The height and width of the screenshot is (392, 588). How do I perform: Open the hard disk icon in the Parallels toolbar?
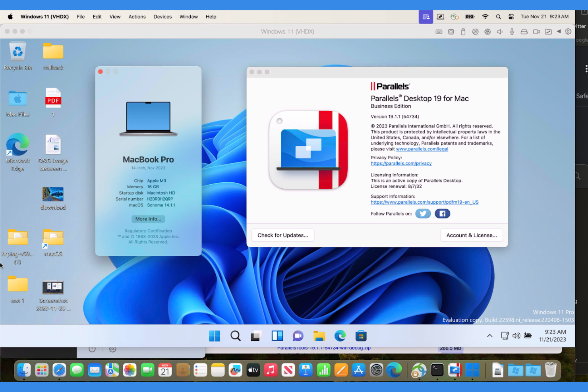pyautogui.click(x=524, y=31)
